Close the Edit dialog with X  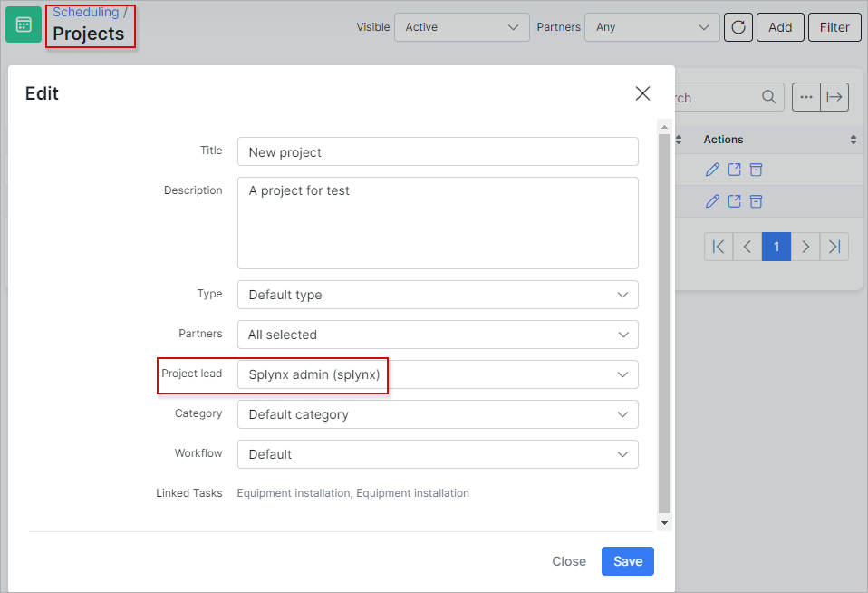click(x=642, y=93)
